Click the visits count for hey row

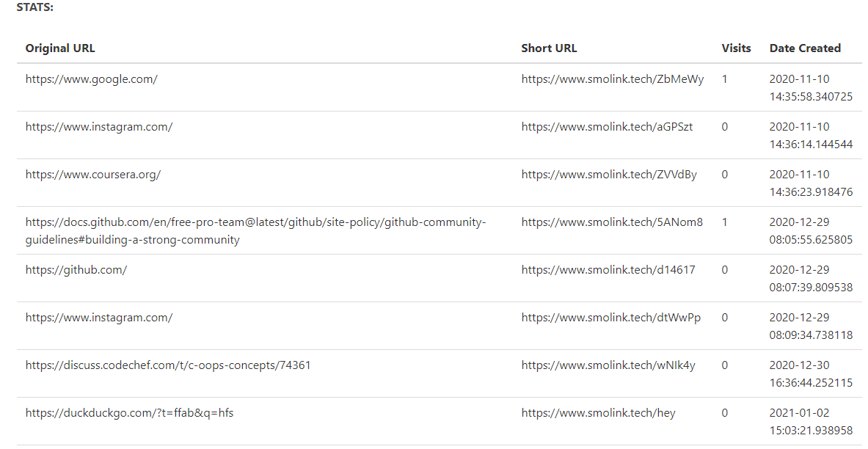pos(725,412)
